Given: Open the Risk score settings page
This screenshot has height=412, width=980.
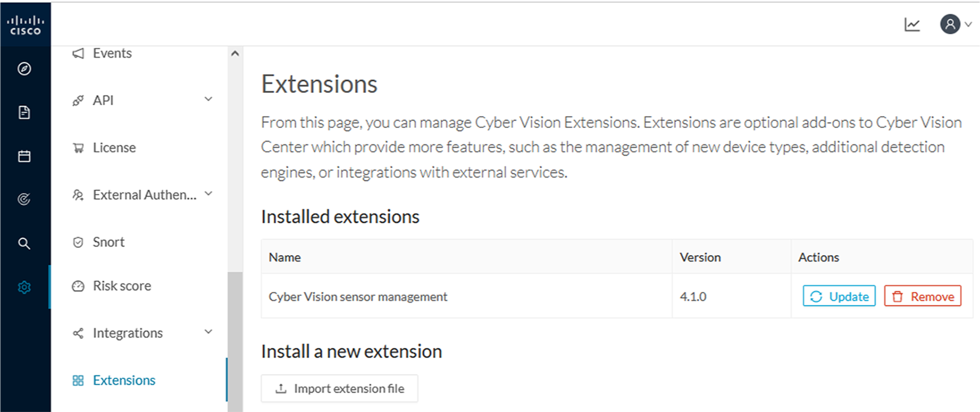Looking at the screenshot, I should 122,286.
